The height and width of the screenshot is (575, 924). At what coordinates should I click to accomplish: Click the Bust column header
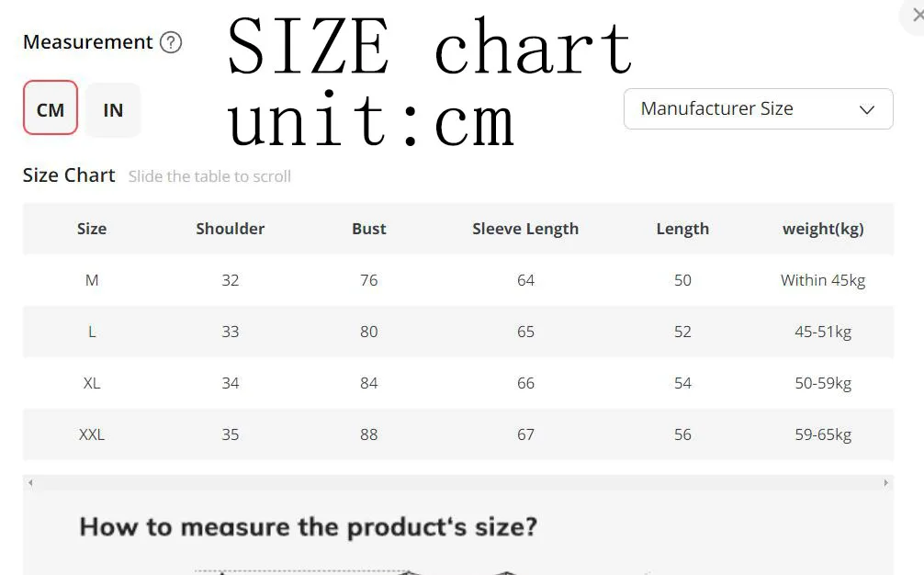click(369, 229)
